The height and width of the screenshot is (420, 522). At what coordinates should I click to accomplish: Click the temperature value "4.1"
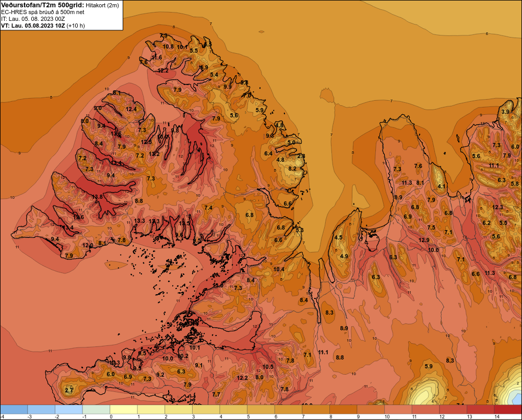pyautogui.click(x=442, y=186)
